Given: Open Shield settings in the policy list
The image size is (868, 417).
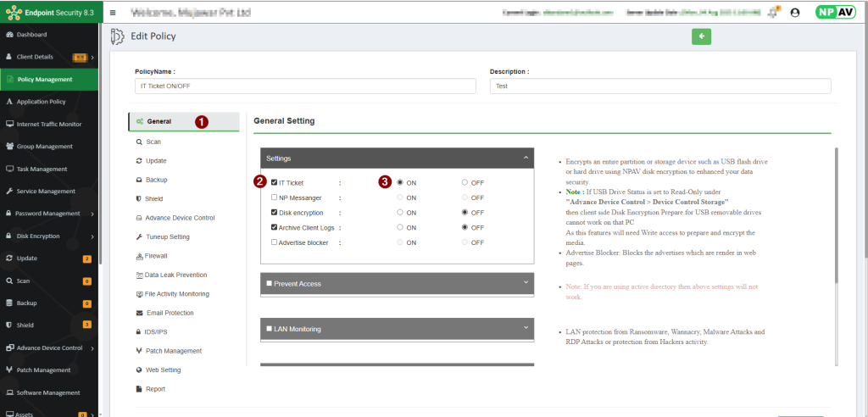Looking at the screenshot, I should tap(153, 199).
